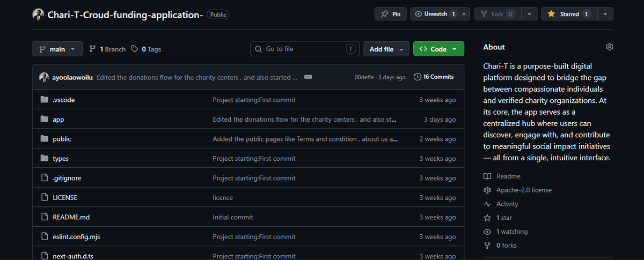This screenshot has height=260, width=644.
Task: Open the Unwatch notifications dropdown
Action: tap(440, 14)
